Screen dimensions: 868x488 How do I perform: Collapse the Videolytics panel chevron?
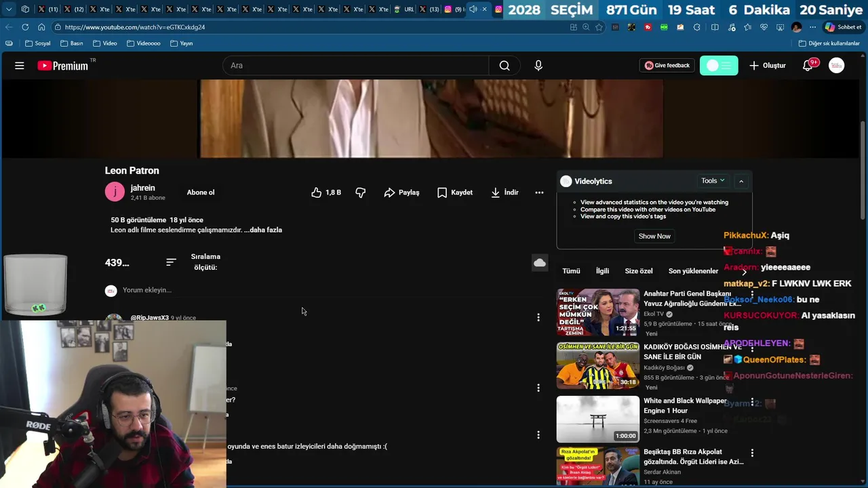tap(741, 181)
